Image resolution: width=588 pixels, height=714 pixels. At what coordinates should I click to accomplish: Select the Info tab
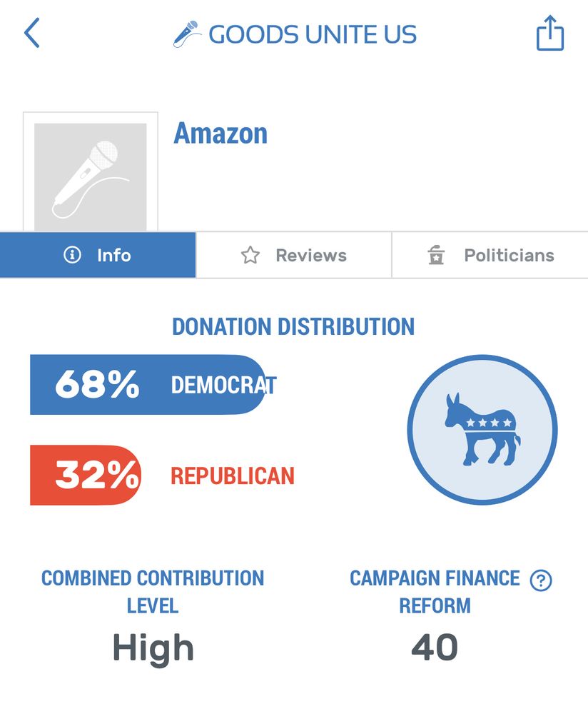coord(98,256)
